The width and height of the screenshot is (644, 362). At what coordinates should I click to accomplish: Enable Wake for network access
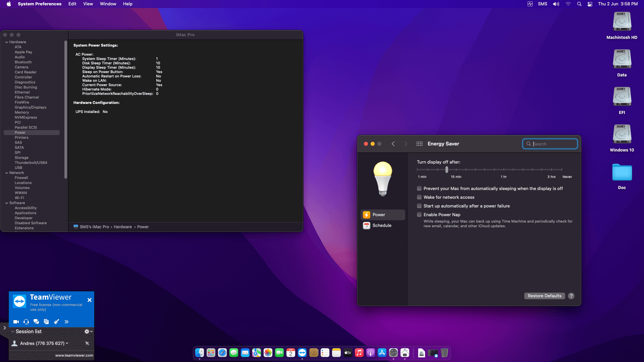pos(419,197)
